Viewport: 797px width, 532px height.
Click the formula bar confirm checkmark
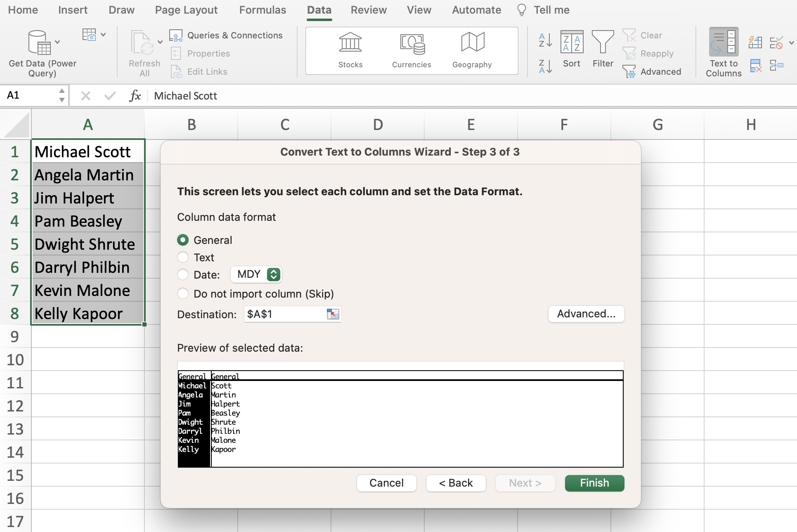click(110, 96)
